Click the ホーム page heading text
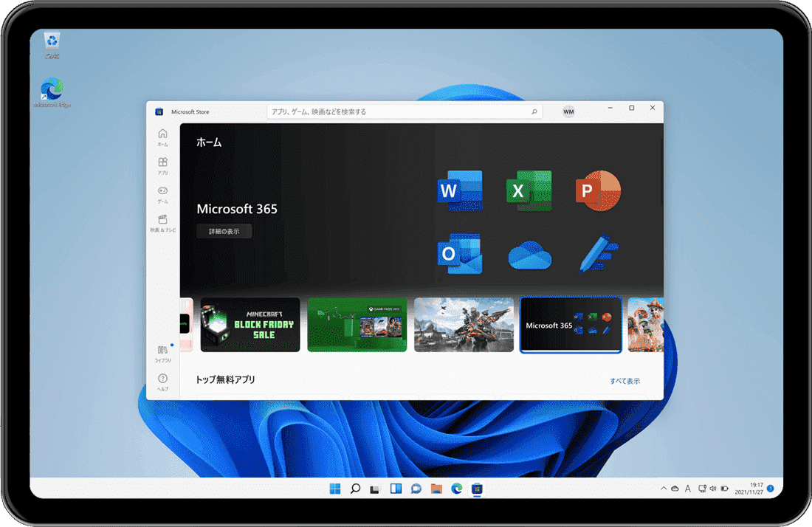812x527 pixels. pyautogui.click(x=209, y=142)
